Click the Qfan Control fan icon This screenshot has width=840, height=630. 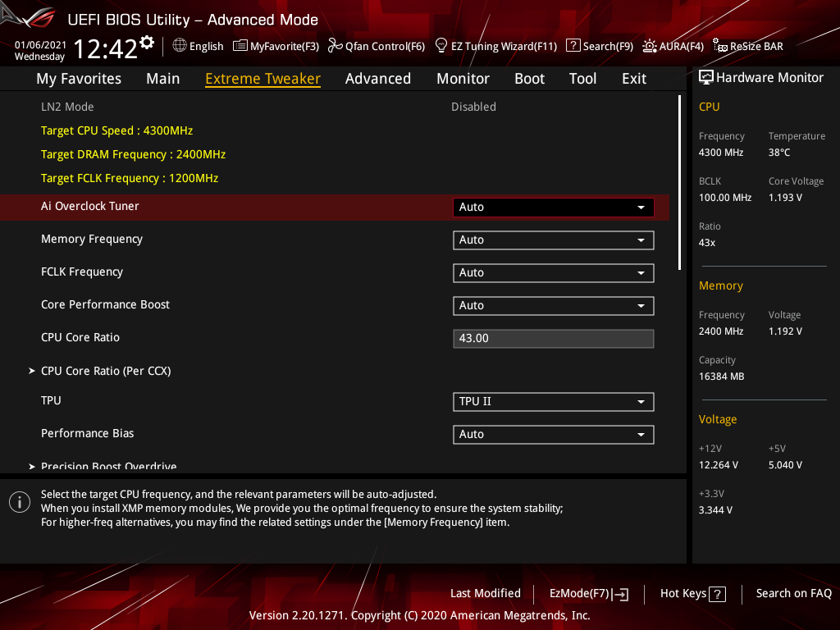pos(336,46)
